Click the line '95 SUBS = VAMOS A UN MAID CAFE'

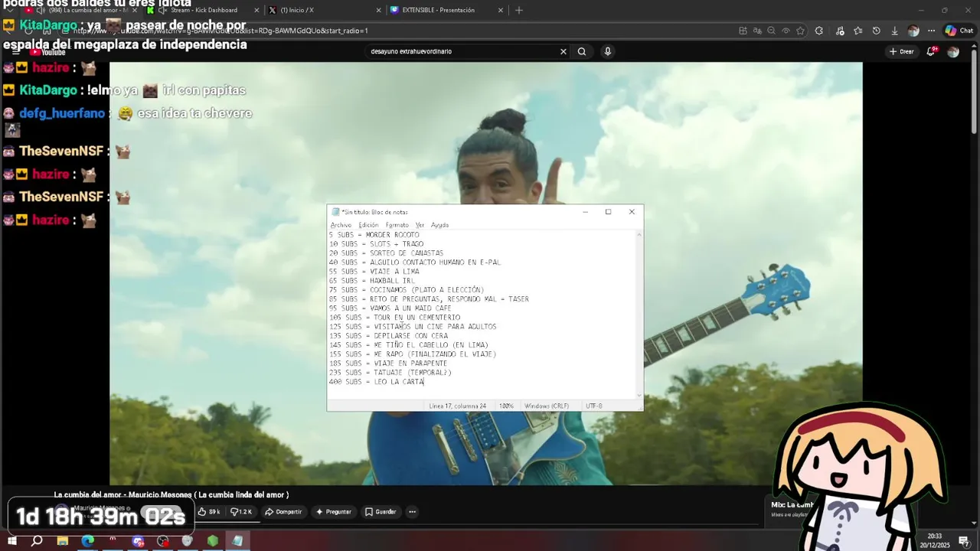tap(390, 308)
